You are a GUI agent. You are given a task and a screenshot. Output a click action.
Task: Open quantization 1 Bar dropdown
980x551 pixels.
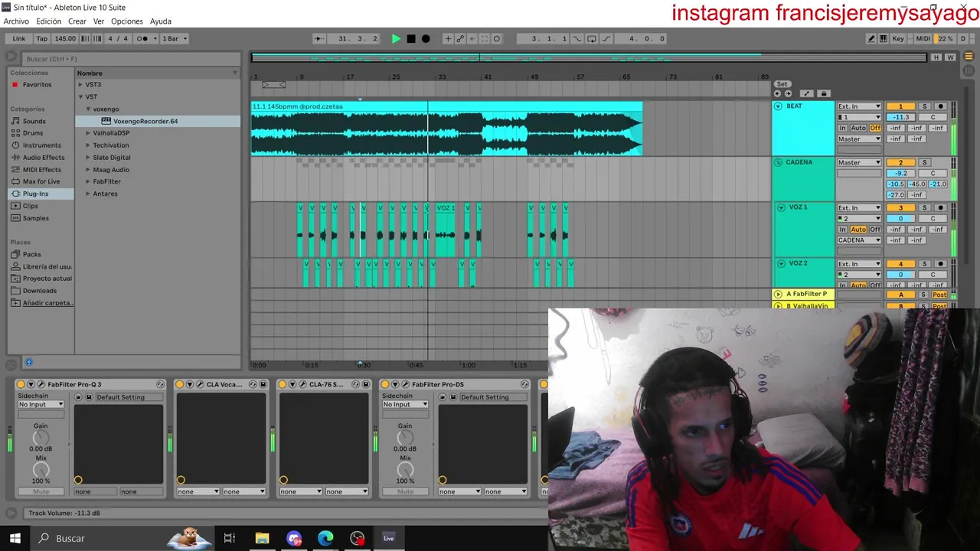[x=174, y=38]
